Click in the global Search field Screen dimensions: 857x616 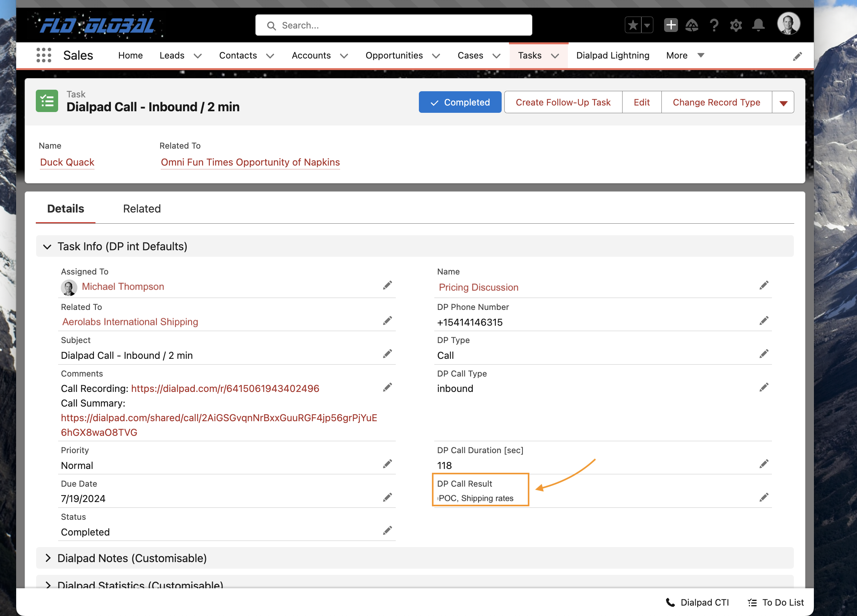[393, 25]
